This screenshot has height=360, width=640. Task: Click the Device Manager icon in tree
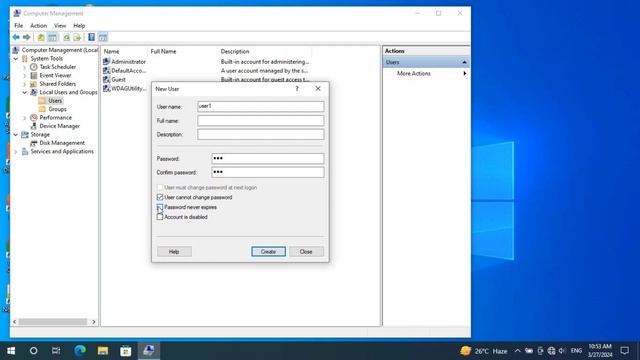click(x=34, y=126)
